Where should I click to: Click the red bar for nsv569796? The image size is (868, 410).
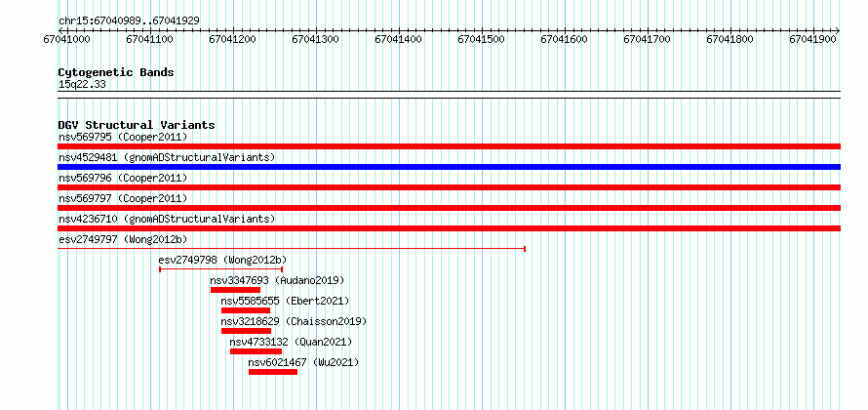(449, 187)
